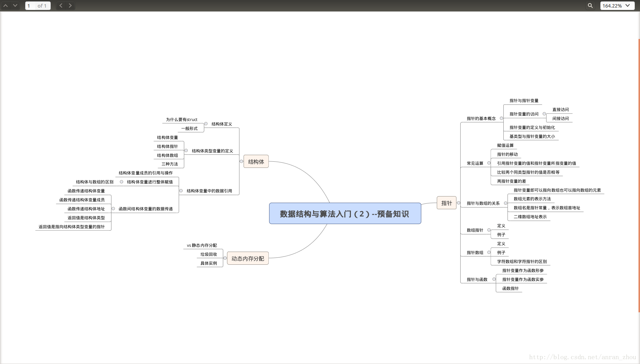Collapse circle next to 结构体变量中的数据引用
The image size is (640, 364).
[x=181, y=191]
